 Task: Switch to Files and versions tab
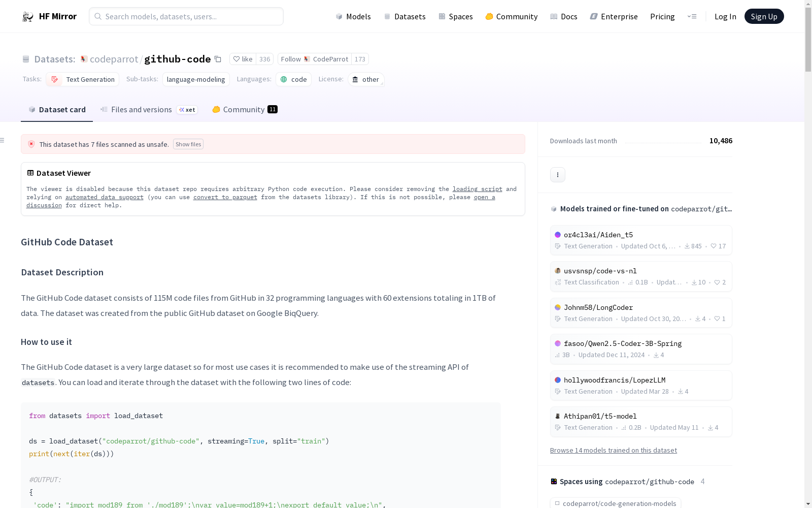pos(149,110)
